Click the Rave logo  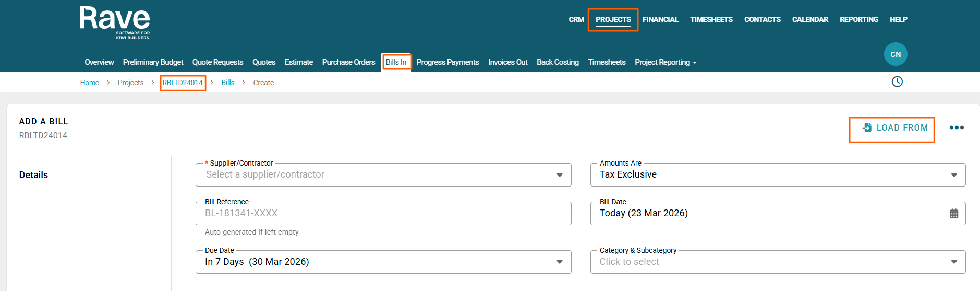(x=114, y=22)
